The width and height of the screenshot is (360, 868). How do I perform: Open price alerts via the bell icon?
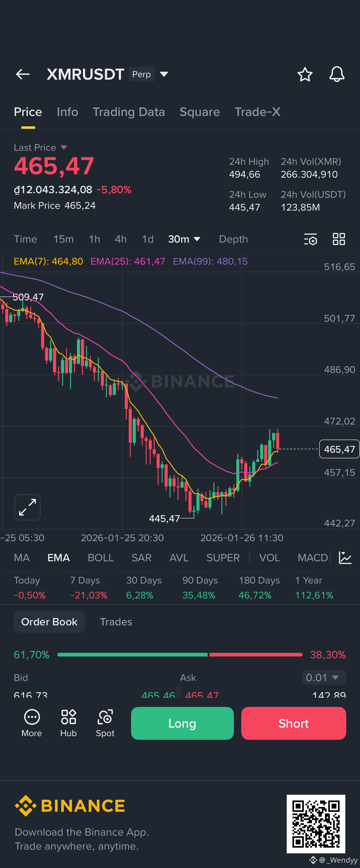[337, 74]
